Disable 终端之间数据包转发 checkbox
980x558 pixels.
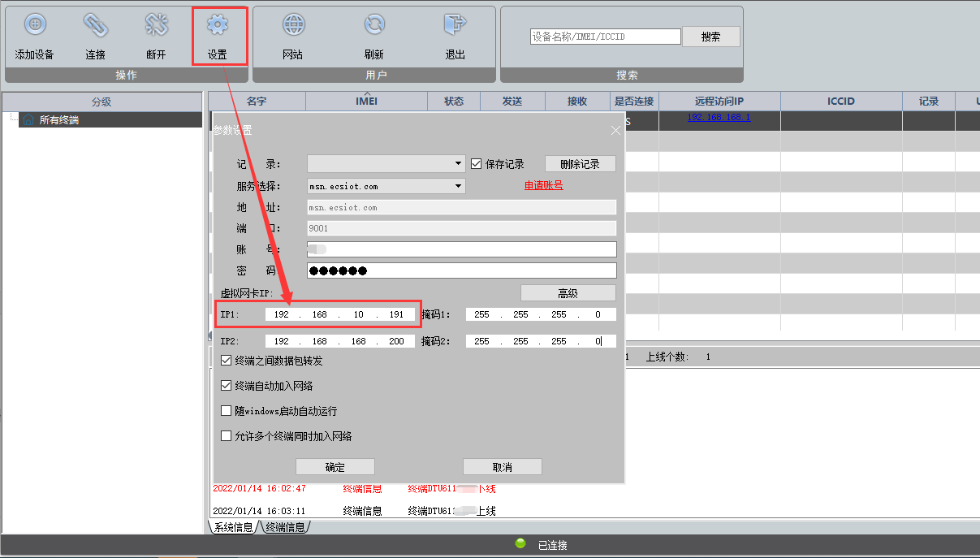coord(227,361)
